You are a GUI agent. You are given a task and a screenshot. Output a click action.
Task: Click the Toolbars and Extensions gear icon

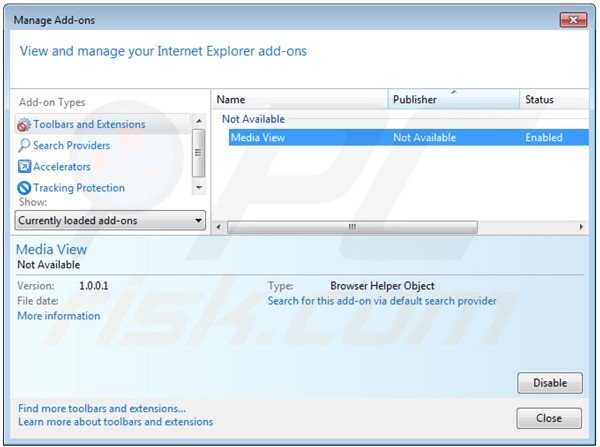pos(24,125)
